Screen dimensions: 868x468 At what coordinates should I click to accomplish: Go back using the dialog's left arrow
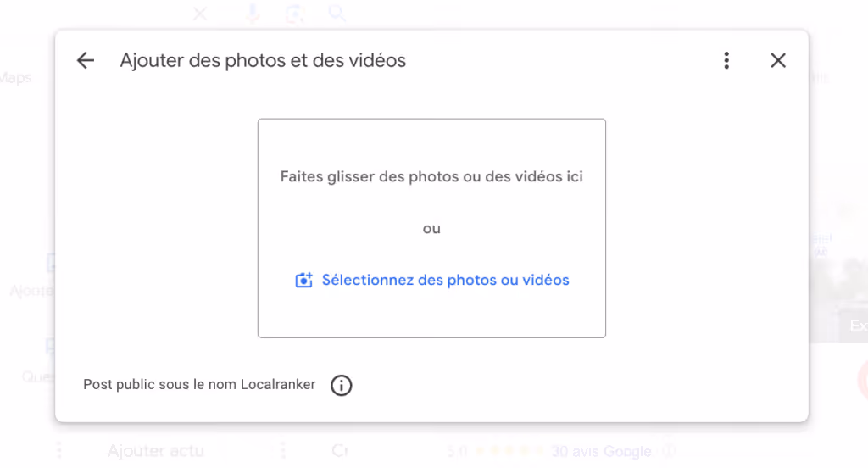[86, 60]
